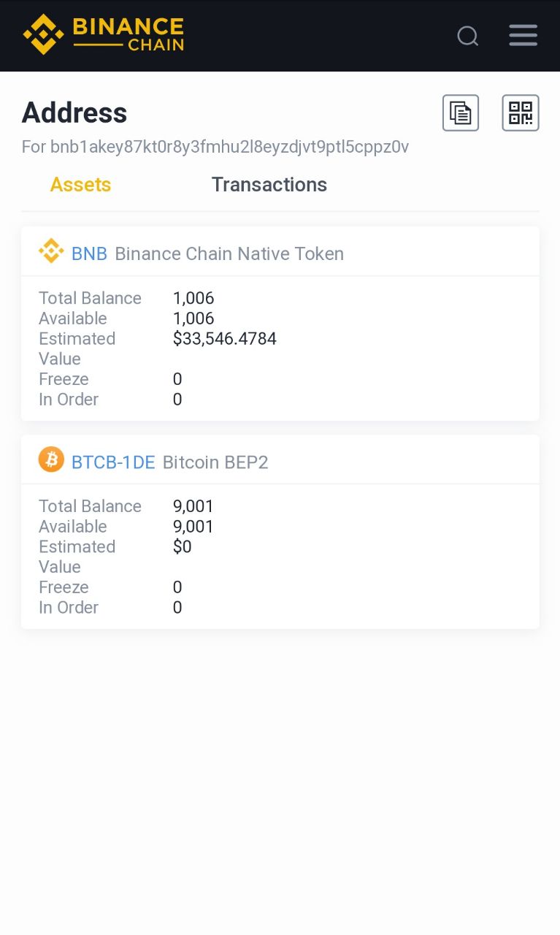Open the hamburger menu
Viewport: 560px width, 935px height.
[x=523, y=35]
